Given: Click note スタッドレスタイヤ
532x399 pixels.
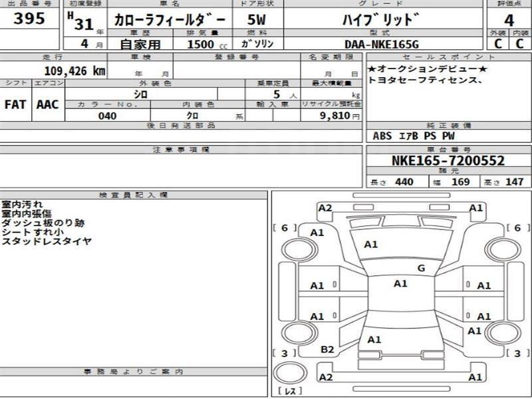Looking at the screenshot, I should tap(47, 241).
